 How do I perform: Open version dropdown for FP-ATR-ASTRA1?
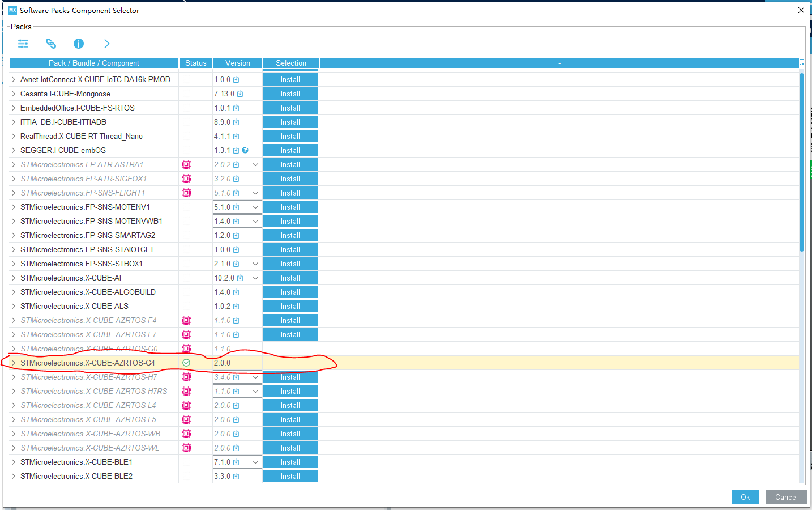pyautogui.click(x=255, y=164)
